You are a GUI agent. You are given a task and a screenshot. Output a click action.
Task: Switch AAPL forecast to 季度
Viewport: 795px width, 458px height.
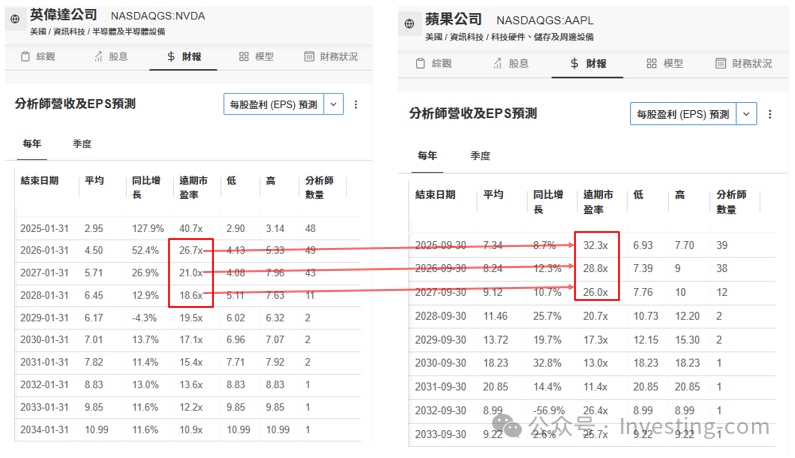click(480, 156)
